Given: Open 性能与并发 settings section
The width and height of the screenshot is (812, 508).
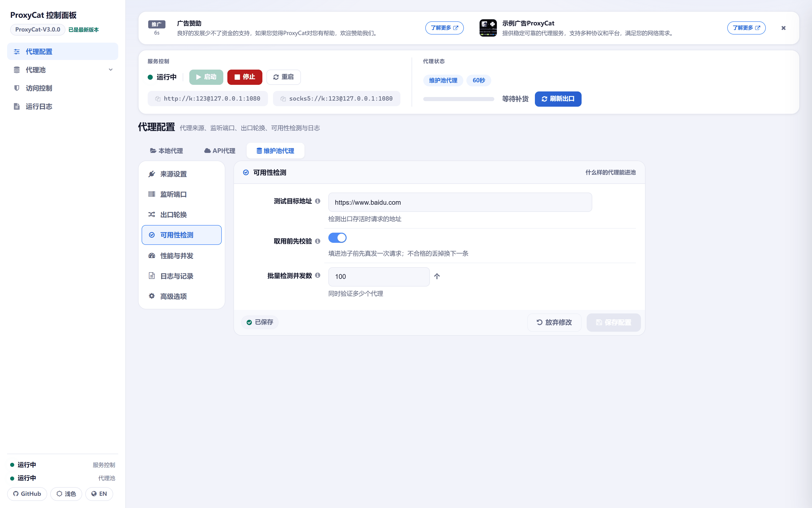Looking at the screenshot, I should click(181, 256).
